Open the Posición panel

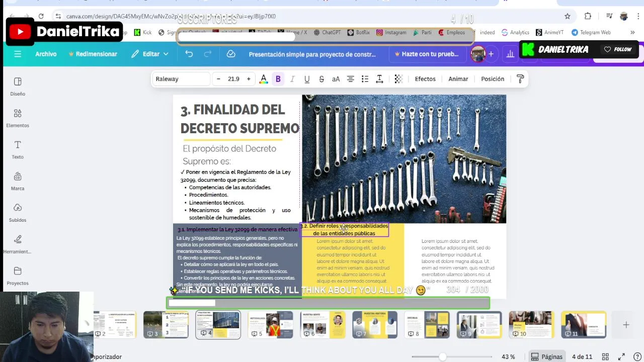click(493, 79)
